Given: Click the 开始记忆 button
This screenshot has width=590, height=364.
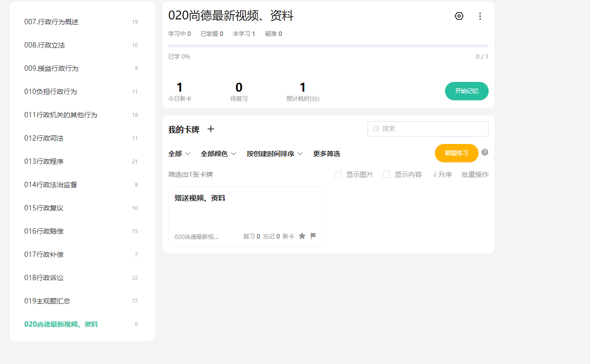Looking at the screenshot, I should (x=467, y=91).
